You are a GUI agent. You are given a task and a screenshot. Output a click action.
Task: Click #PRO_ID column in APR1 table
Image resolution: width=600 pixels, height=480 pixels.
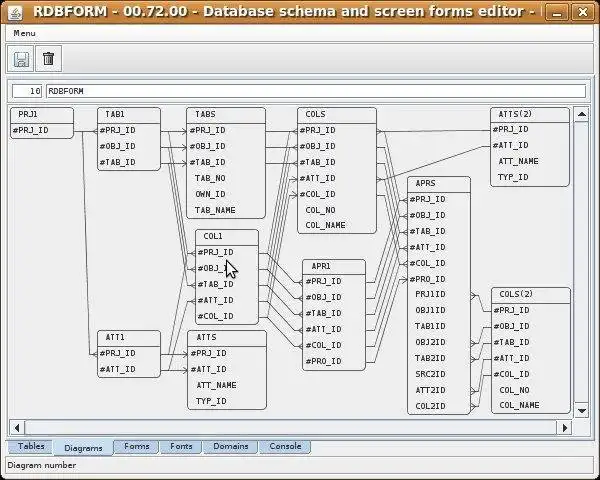coord(323,361)
